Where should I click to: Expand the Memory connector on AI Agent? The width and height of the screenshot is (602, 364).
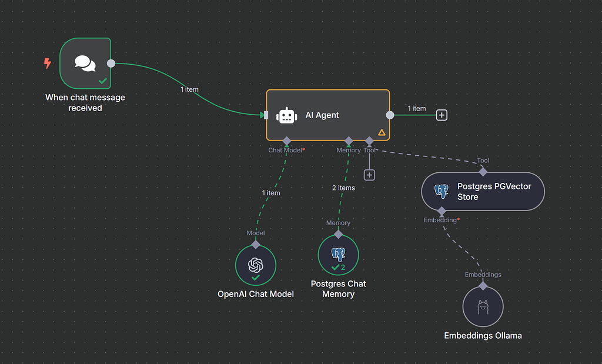(x=348, y=141)
